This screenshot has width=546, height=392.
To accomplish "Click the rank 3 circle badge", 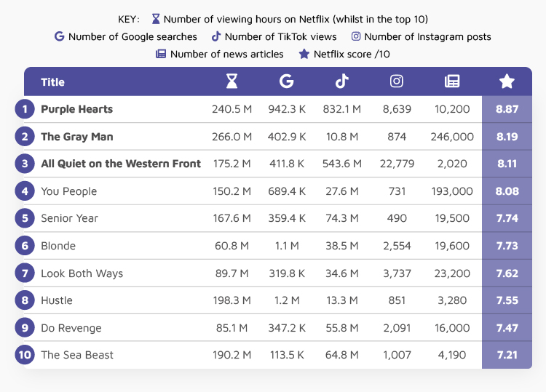I will pos(25,164).
